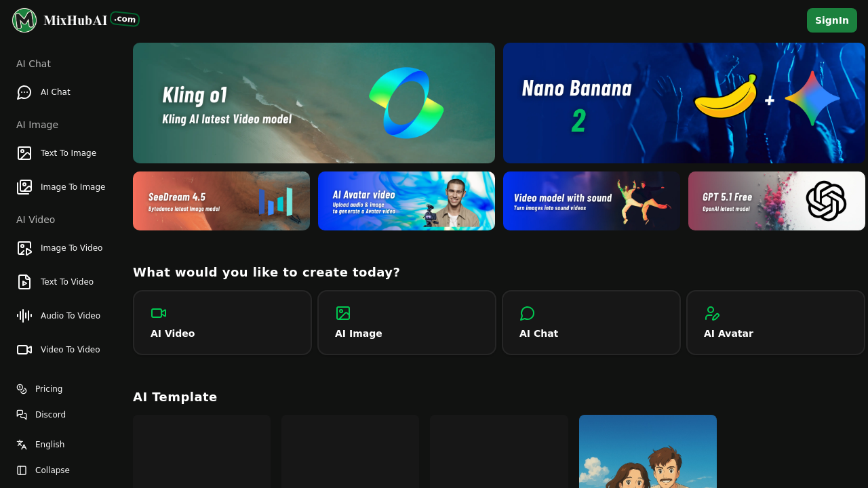The image size is (868, 488).
Task: Open Pricing via its sidebar icon
Action: 21,388
